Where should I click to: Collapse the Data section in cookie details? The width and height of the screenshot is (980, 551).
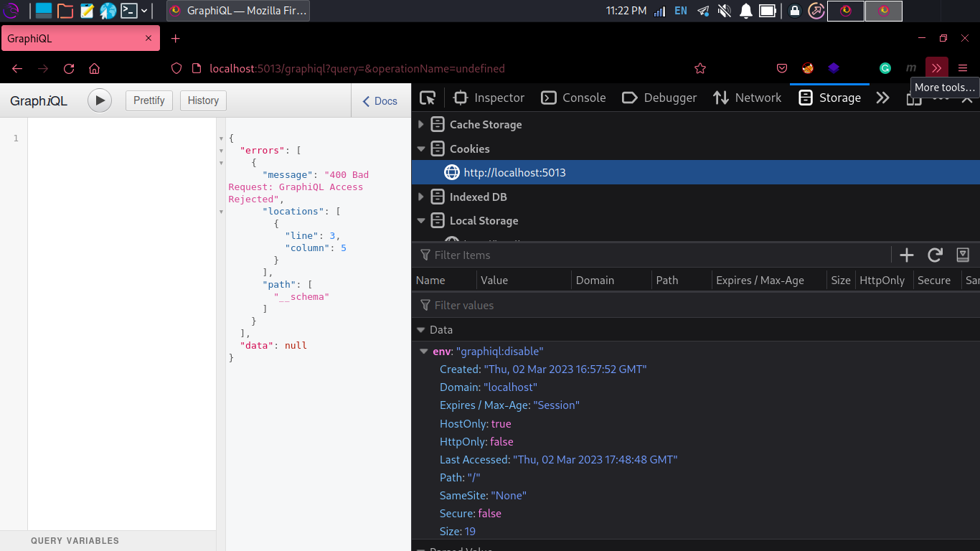click(x=421, y=330)
